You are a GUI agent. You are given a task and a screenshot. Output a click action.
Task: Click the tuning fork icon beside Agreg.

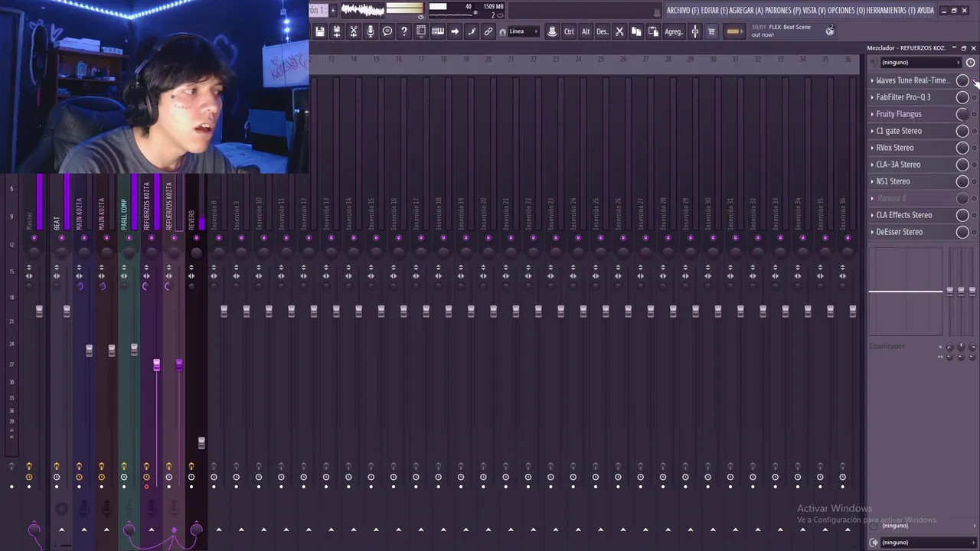pyautogui.click(x=695, y=31)
